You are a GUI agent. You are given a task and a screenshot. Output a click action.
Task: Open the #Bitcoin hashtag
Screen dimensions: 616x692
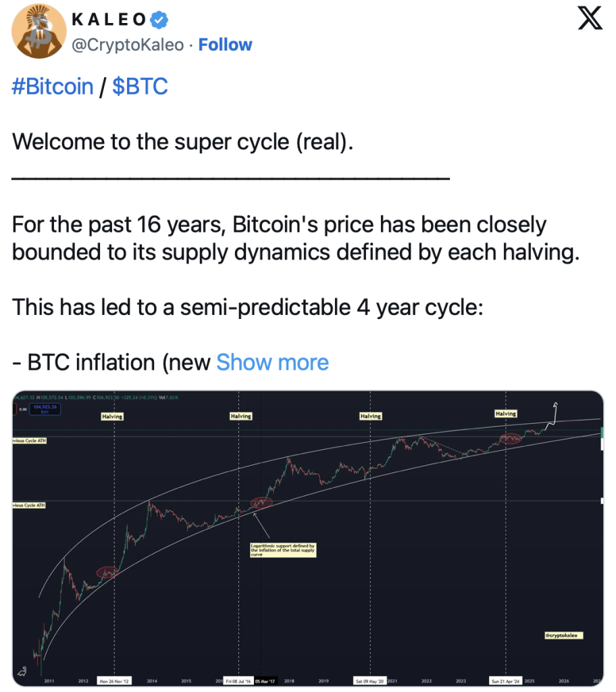53,86
